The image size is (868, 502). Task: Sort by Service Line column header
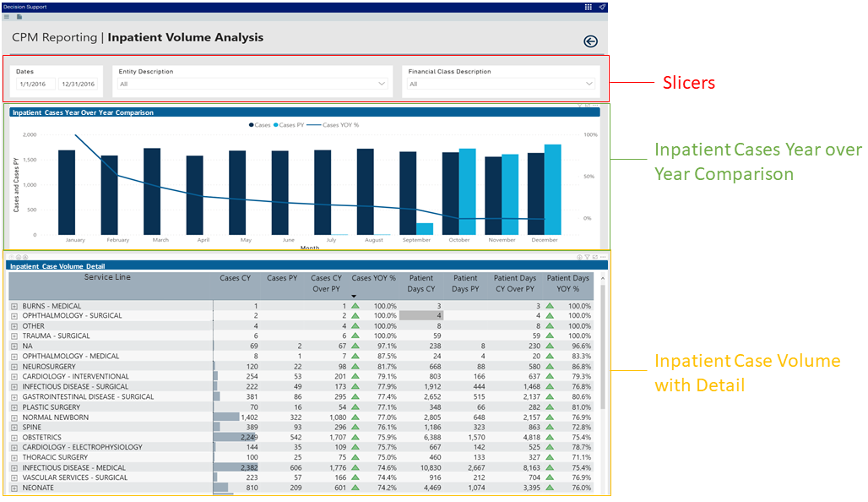[107, 278]
